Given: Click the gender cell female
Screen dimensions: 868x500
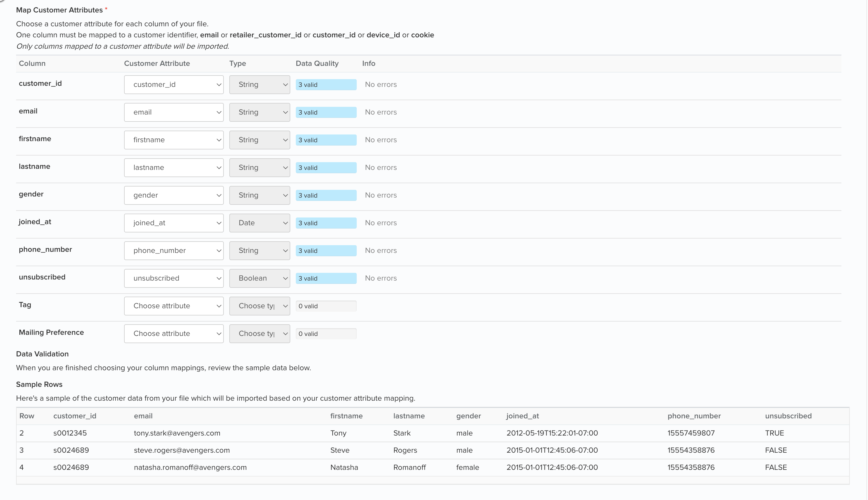Looking at the screenshot, I should click(468, 467).
